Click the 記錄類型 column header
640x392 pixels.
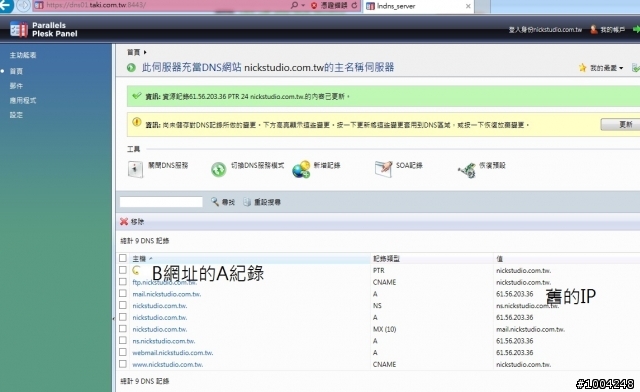[x=386, y=258]
